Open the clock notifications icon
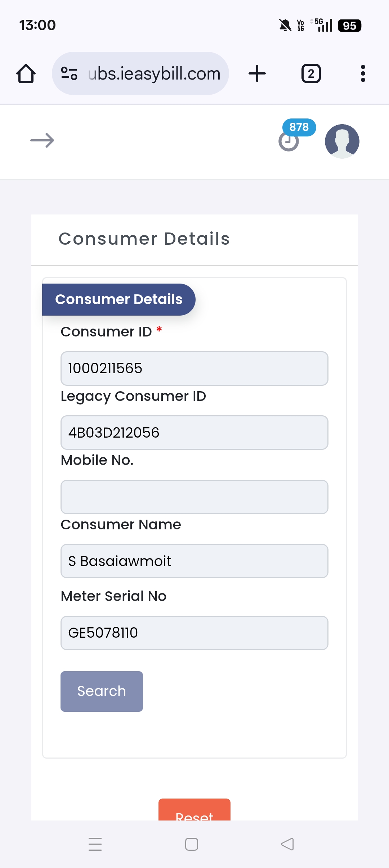Screen dimensions: 389x868 coord(289,142)
